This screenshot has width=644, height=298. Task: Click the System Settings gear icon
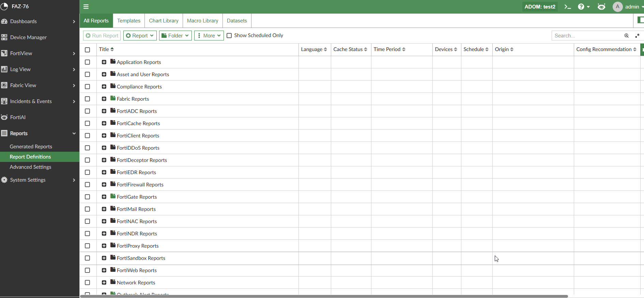(4, 180)
